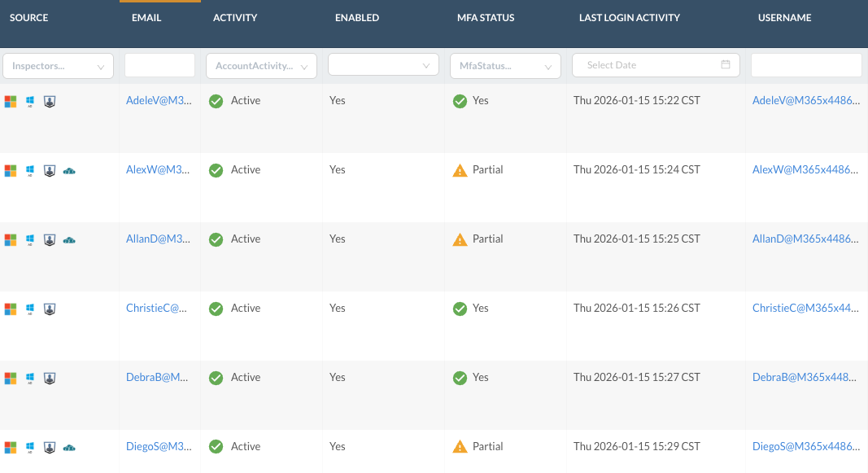Screen dimensions: 868x473
Task: Open the Inspectors source filter dropdown
Action: coord(58,66)
